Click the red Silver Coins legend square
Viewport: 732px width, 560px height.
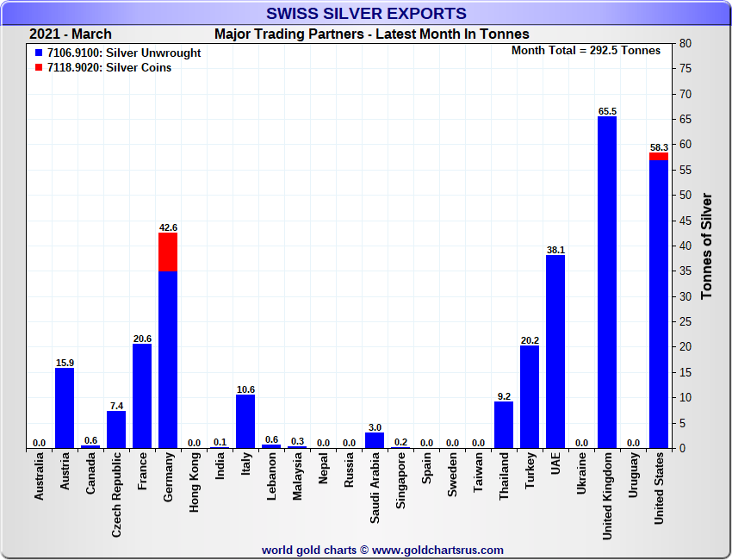tap(39, 68)
